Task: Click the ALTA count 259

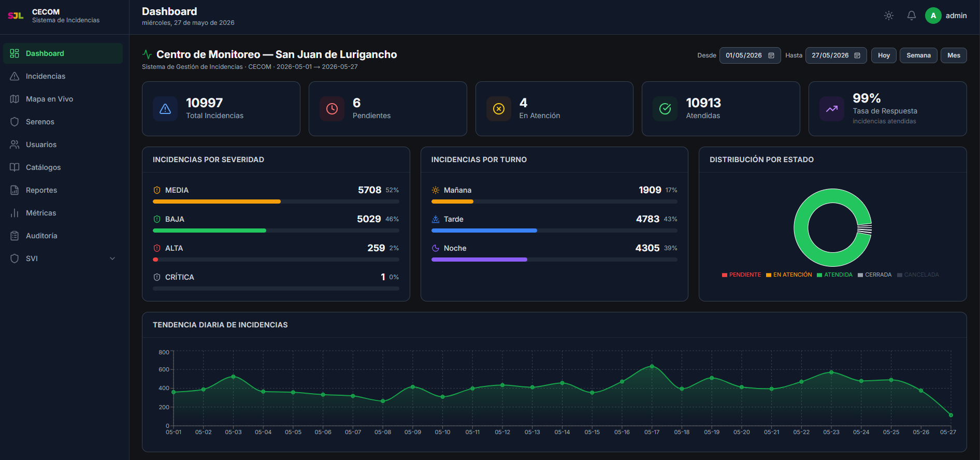Action: tap(376, 248)
